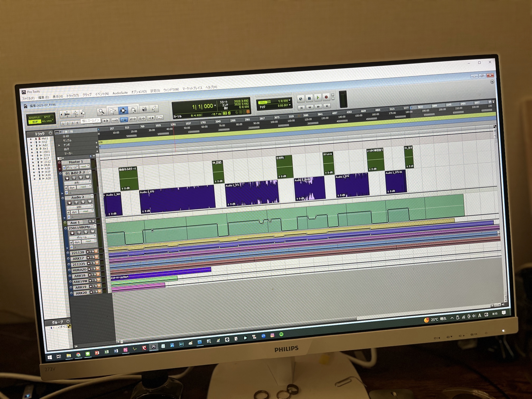
Task: Select the Scrubber speaker tool
Action: point(144,109)
